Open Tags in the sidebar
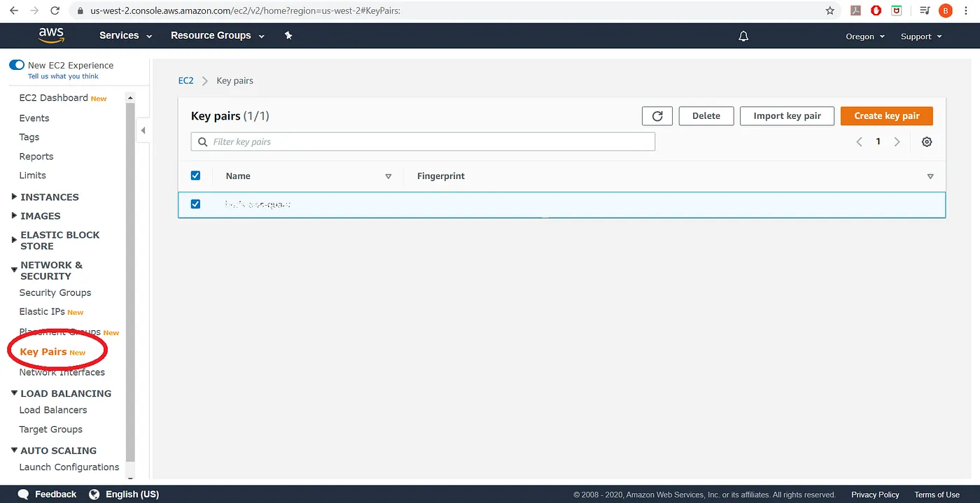 point(29,137)
